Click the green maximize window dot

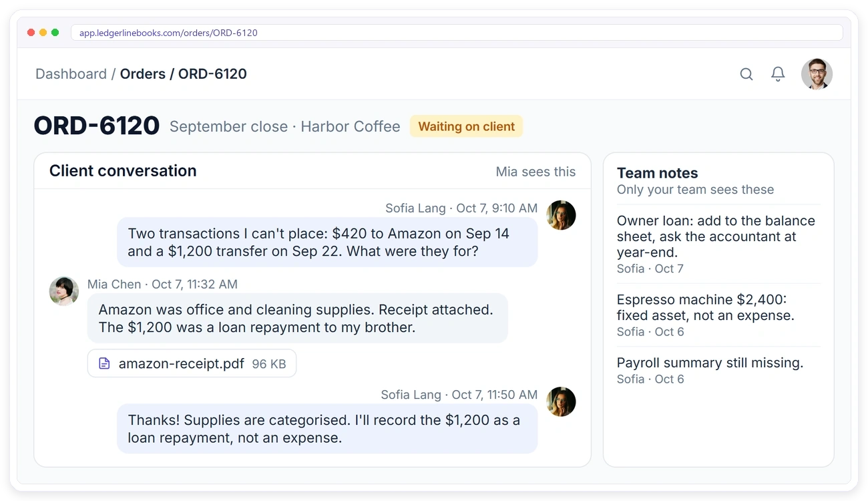(x=55, y=33)
